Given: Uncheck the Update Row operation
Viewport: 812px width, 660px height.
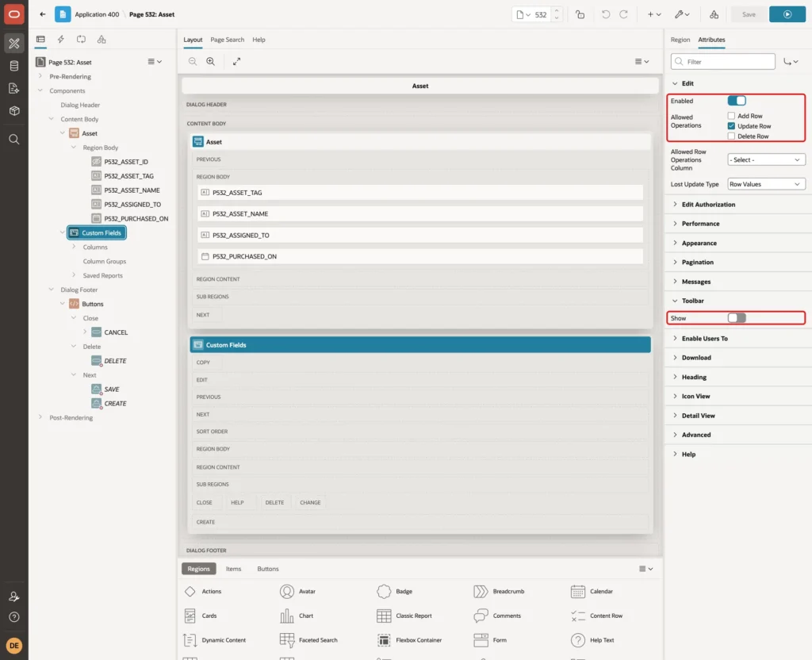Looking at the screenshot, I should click(731, 126).
